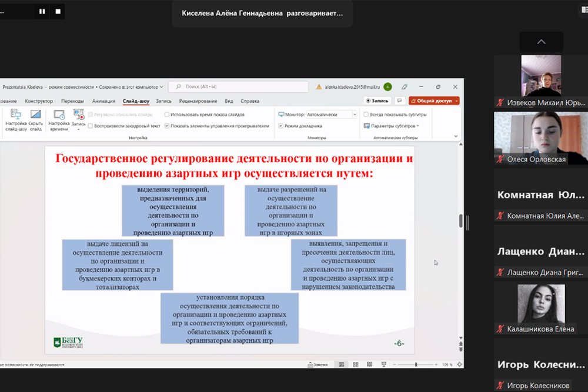This screenshot has width=588, height=392.
Task: Expand Параметры субтитров dropdown
Action: pos(417,126)
